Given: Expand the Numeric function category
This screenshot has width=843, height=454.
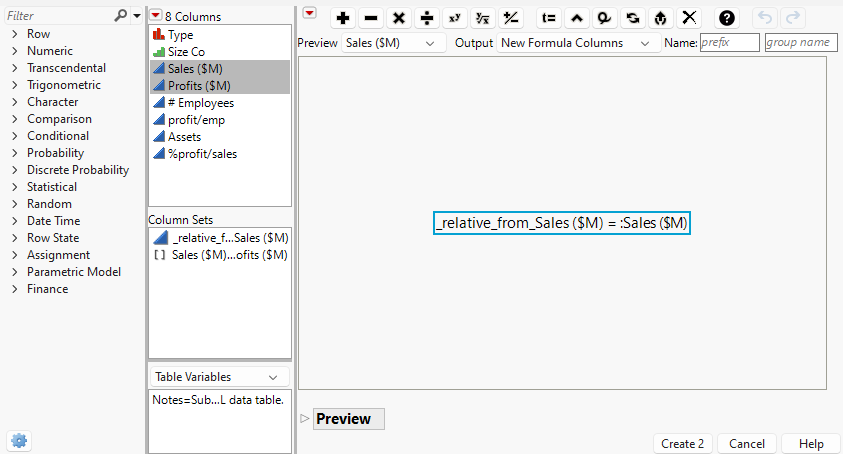Looking at the screenshot, I should (15, 51).
